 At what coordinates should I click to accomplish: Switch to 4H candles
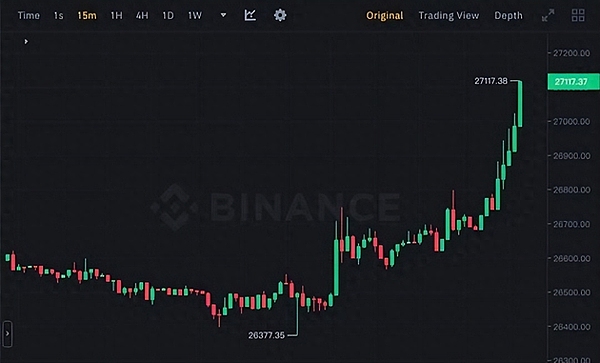(142, 16)
